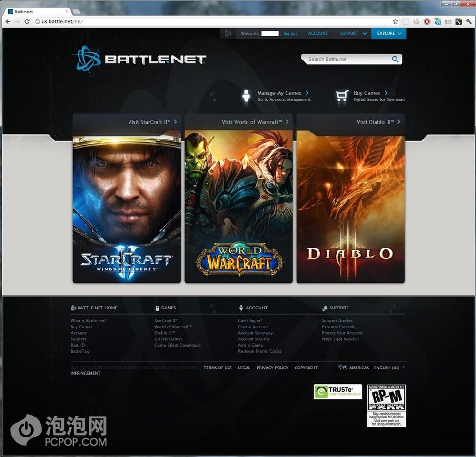Open the Account menu item
The width and height of the screenshot is (476, 457).
pos(318,33)
